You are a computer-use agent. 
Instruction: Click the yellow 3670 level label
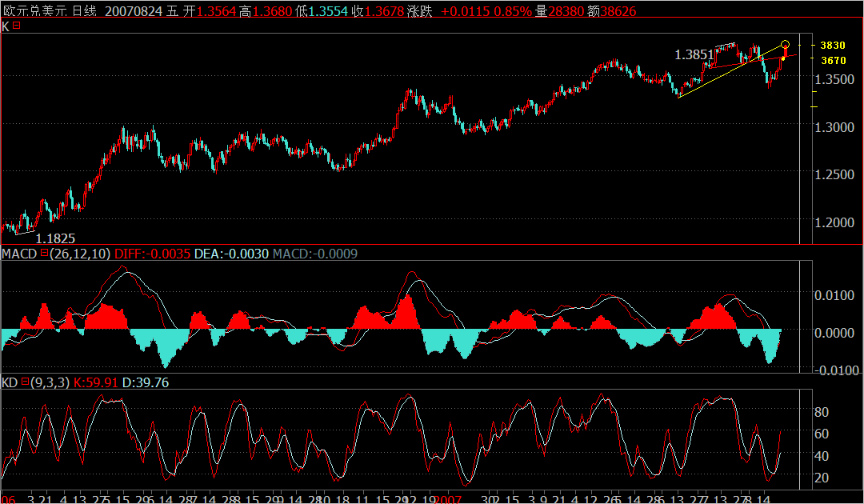[833, 61]
